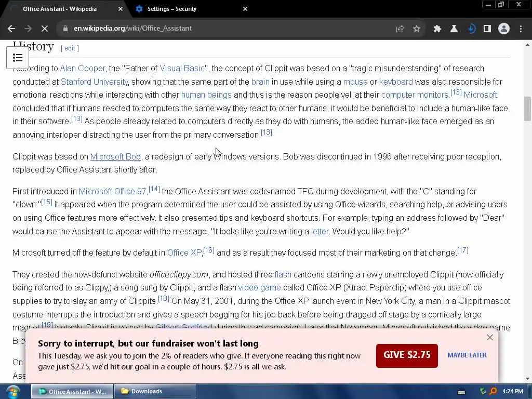Click the green network tray icon
532x399 pixels.
click(483, 391)
